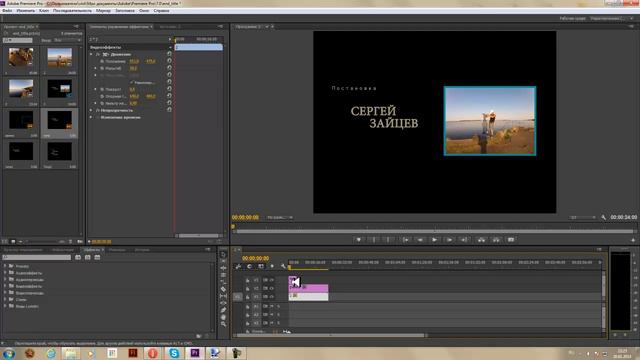Toggle timeline Snap magnet icon
Screen dimensions: 640x360
pos(249,267)
